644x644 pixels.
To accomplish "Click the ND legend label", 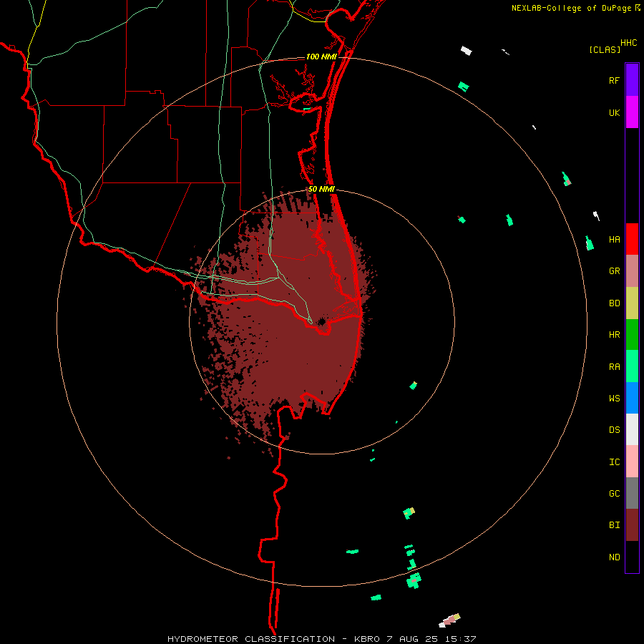I will 614,557.
